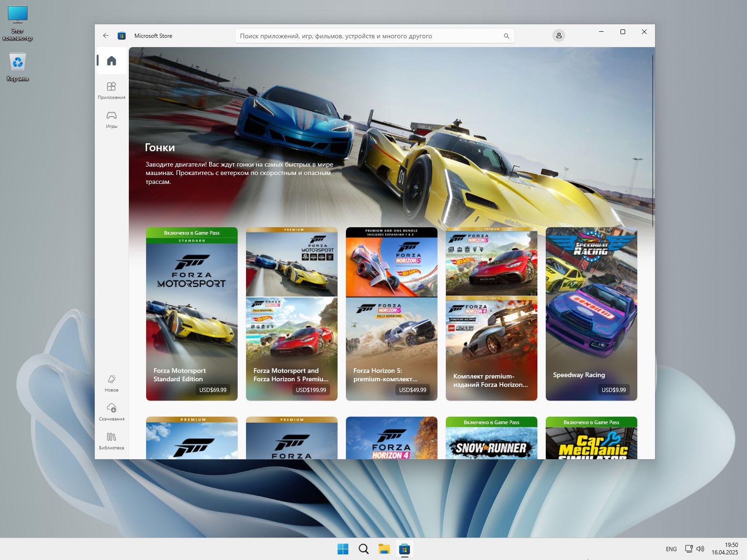Open the Car Mechanic Simulator card
Image resolution: width=747 pixels, height=560 pixels.
(592, 438)
